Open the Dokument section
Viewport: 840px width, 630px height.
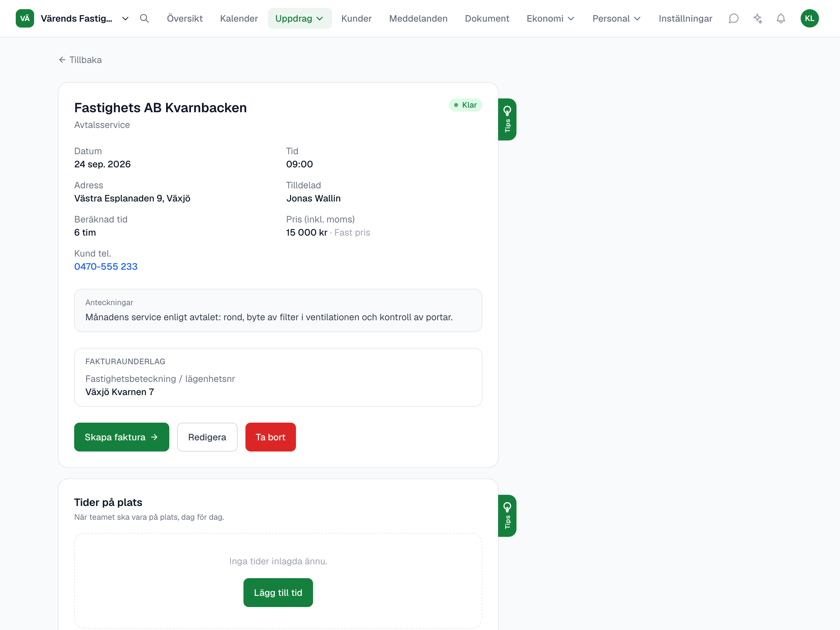[487, 18]
